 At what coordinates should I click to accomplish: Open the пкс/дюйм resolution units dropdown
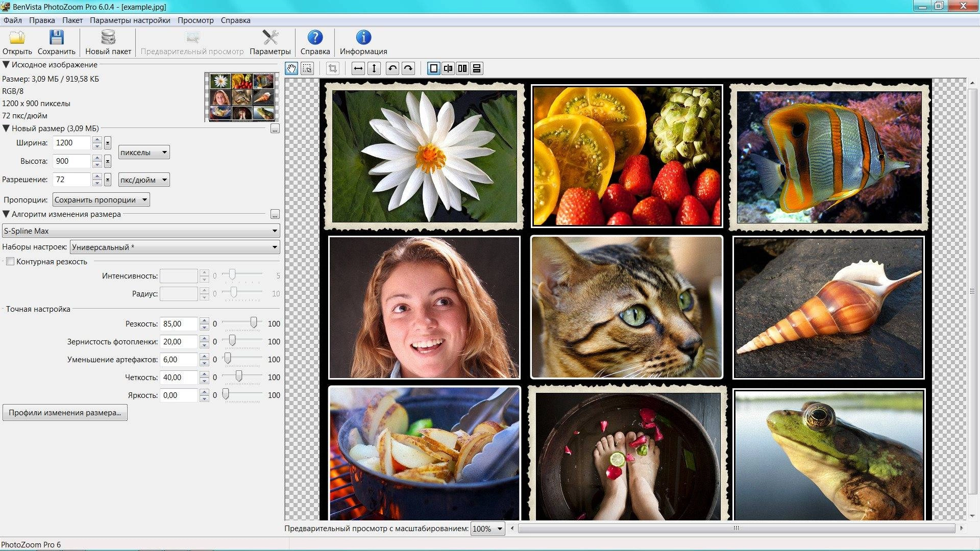click(144, 180)
